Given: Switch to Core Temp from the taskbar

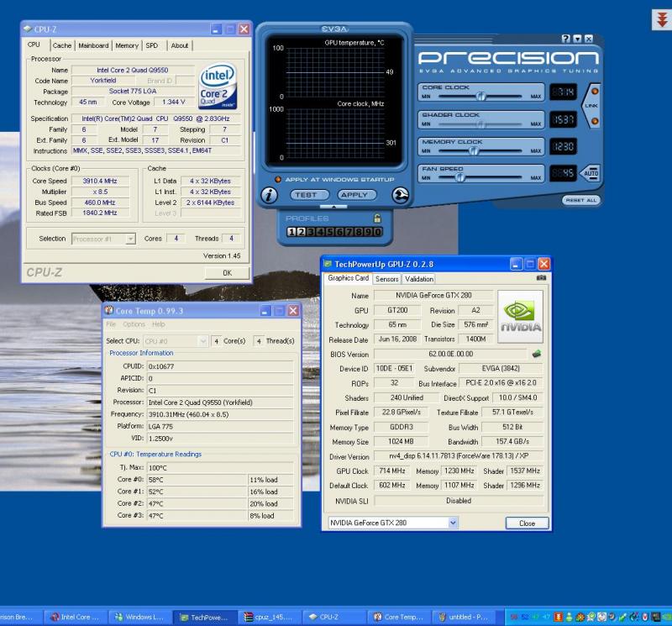Looking at the screenshot, I should 398,617.
